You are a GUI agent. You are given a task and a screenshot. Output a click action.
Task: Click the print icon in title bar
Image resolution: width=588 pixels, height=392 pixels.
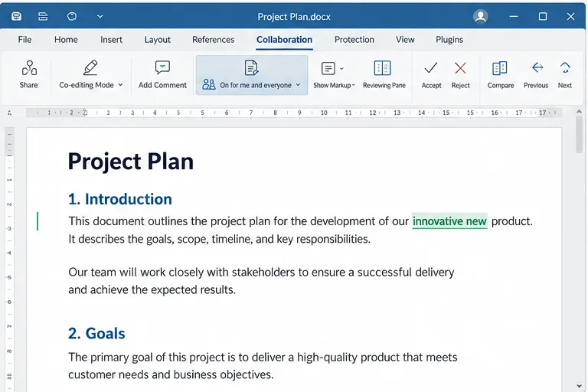(x=43, y=16)
